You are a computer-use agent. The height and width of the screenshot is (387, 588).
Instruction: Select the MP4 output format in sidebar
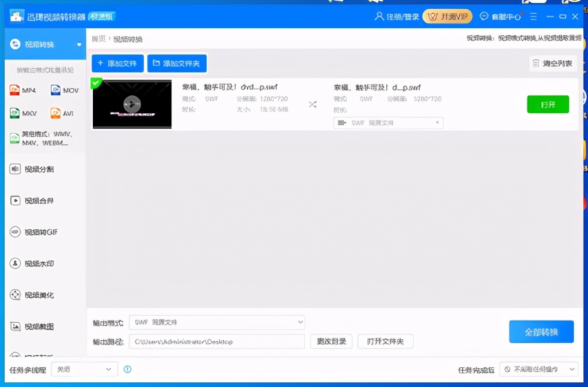point(24,89)
